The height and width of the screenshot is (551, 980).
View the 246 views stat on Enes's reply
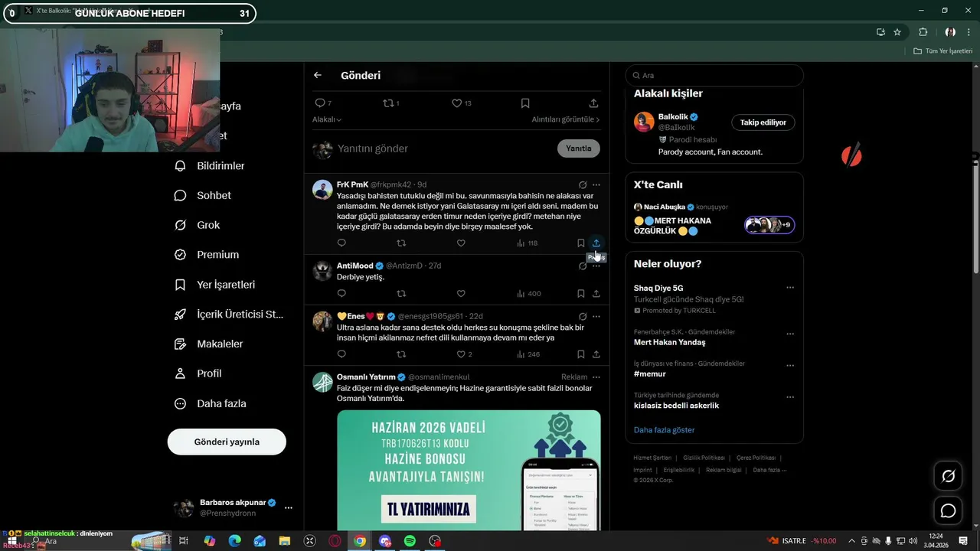pos(528,354)
